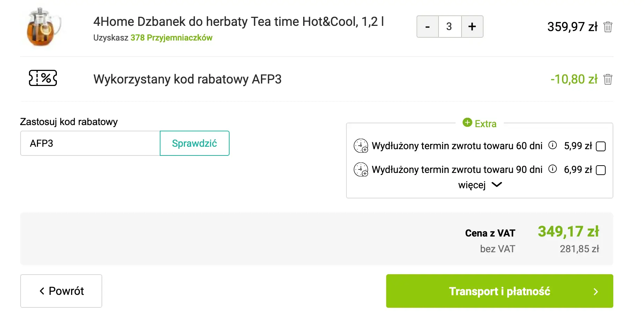Image resolution: width=644 pixels, height=327 pixels.
Task: Click the info icon for 60-day return
Action: tap(553, 145)
